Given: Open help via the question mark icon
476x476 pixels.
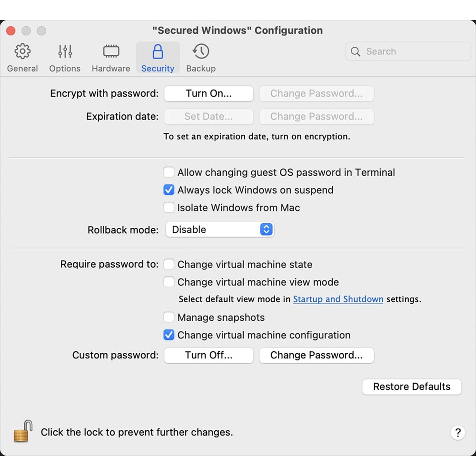Looking at the screenshot, I should (x=458, y=433).
